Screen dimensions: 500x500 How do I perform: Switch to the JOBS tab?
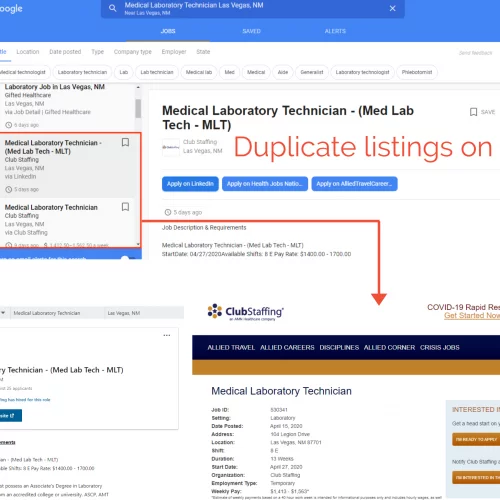tap(168, 31)
